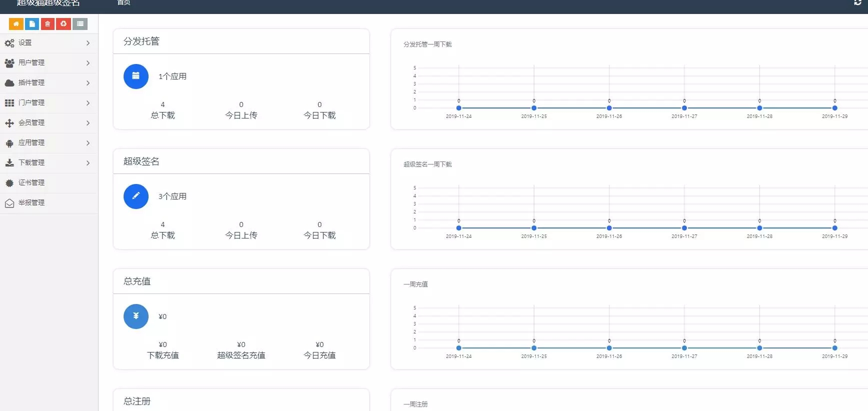
Task: Click the 2019-11-26 data point in 分发托管一周下载 chart
Action: tap(609, 108)
